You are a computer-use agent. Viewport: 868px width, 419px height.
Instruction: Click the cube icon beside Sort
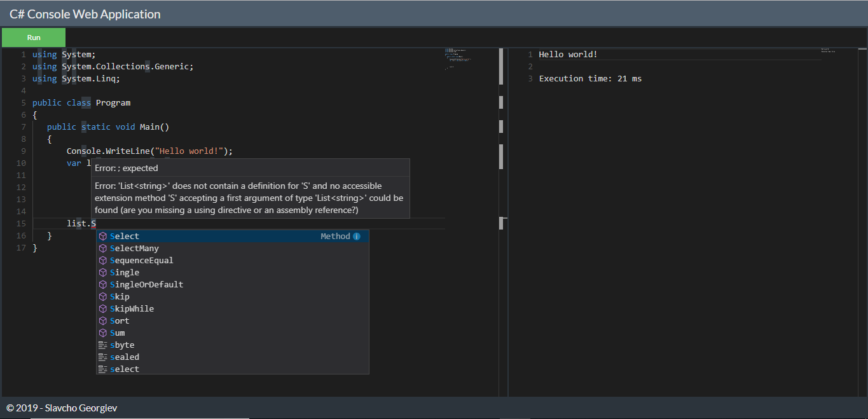[103, 321]
